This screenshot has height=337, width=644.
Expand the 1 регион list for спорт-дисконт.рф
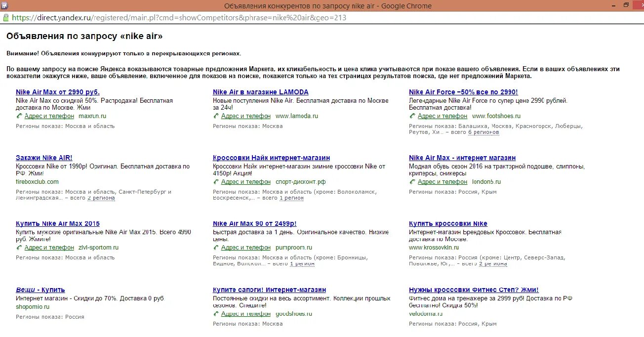pos(291,198)
